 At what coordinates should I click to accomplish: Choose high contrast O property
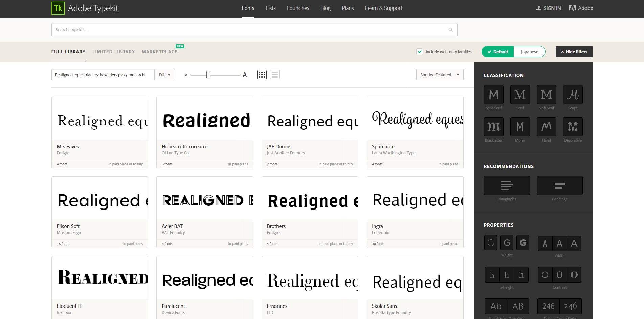point(574,275)
